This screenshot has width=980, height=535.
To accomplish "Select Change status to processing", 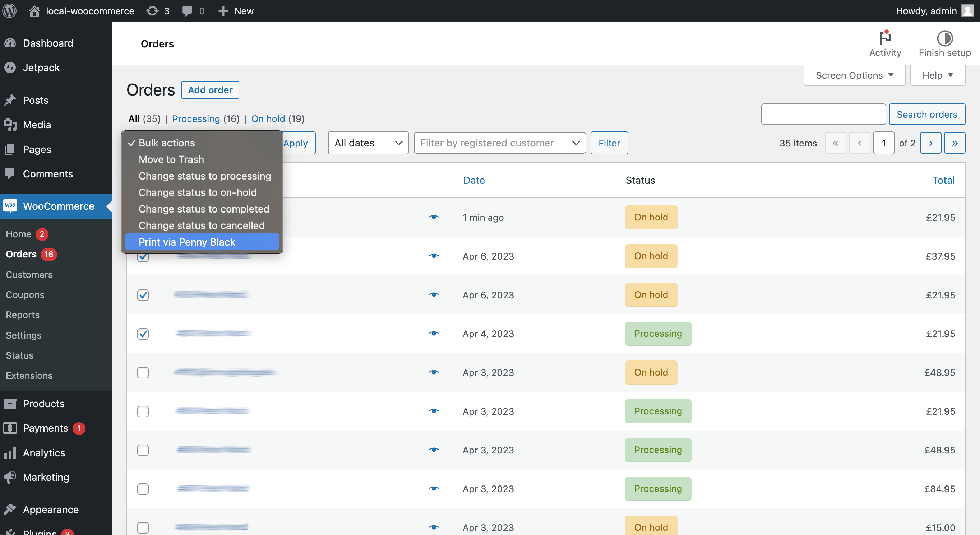I will pyautogui.click(x=202, y=176).
